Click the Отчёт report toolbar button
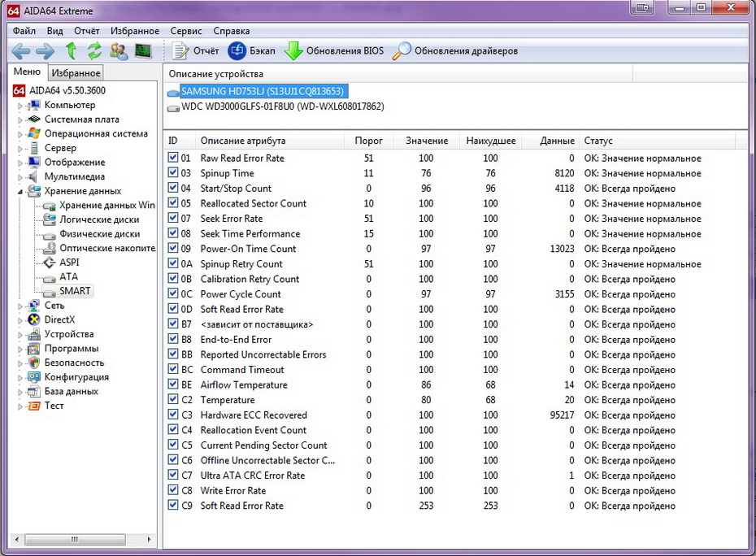756x556 pixels. point(196,50)
